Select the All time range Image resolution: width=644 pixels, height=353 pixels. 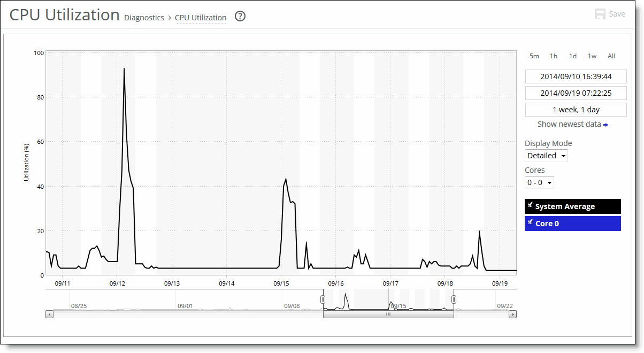[611, 56]
